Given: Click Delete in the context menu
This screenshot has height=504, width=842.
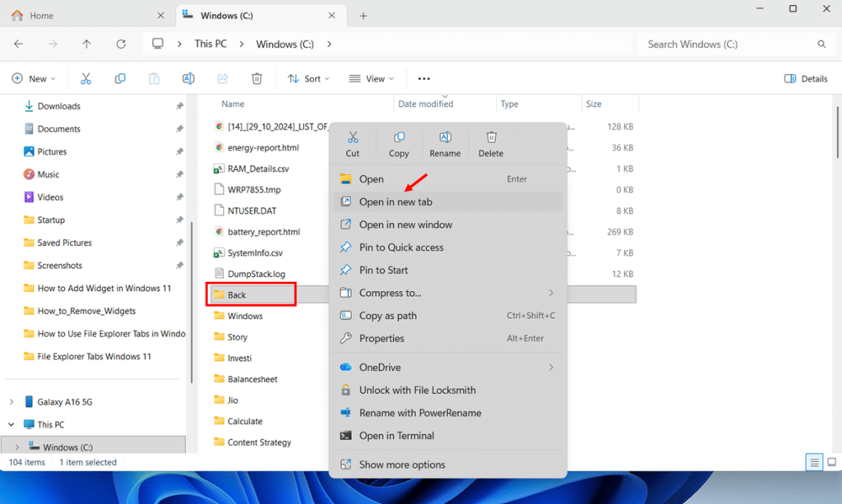Looking at the screenshot, I should click(x=491, y=145).
